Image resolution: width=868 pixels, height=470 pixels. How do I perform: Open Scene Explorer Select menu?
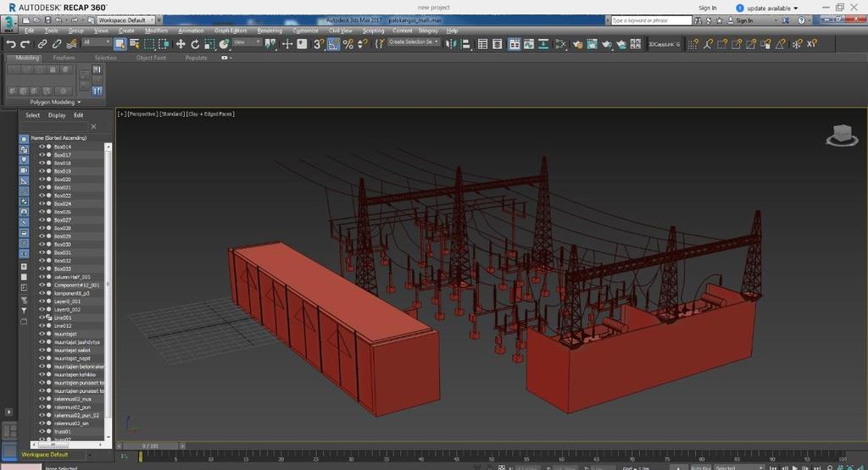[33, 115]
